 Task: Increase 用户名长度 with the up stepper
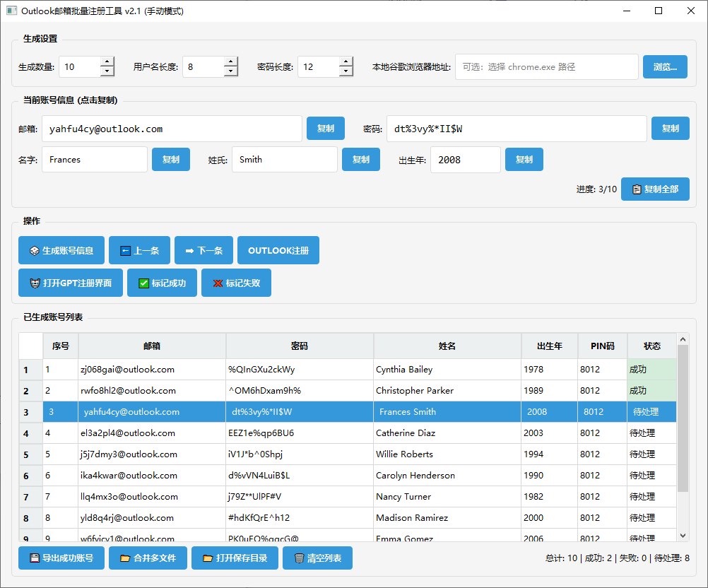(230, 61)
